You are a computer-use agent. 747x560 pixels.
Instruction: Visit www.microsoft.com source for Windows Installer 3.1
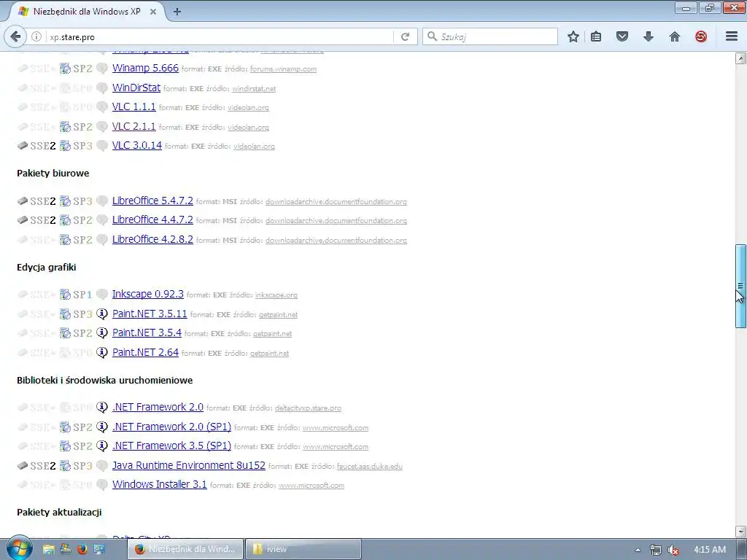[311, 485]
